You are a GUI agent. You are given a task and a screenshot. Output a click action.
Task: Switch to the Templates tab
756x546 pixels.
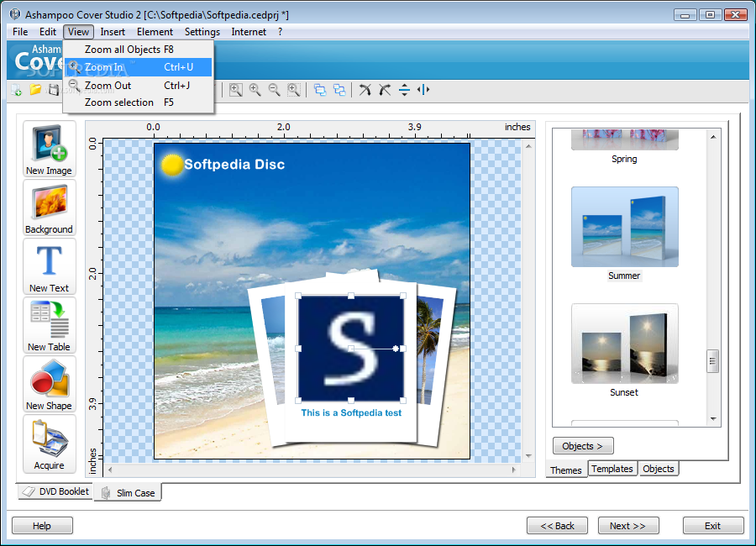(612, 469)
